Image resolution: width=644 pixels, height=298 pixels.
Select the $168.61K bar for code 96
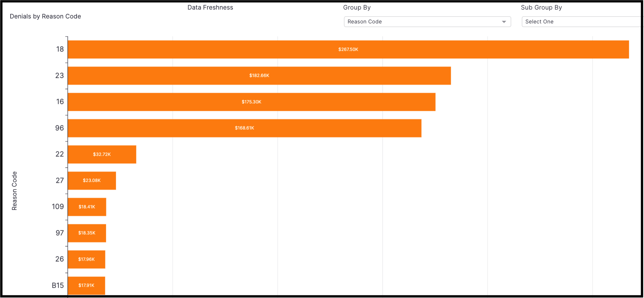tap(245, 128)
